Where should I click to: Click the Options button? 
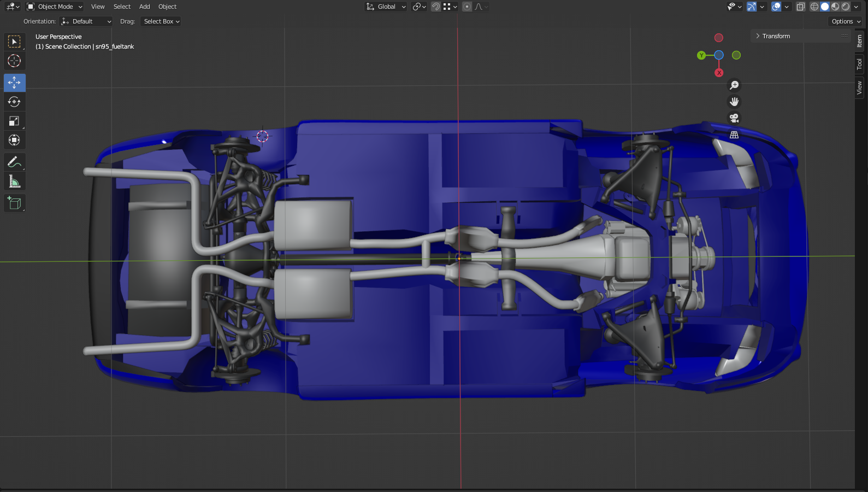pos(845,21)
